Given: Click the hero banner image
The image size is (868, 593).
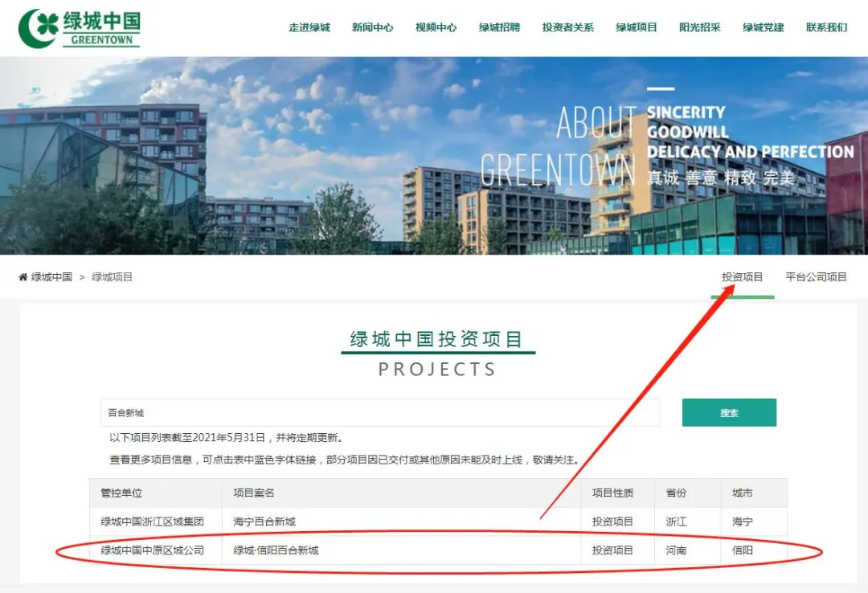Looking at the screenshot, I should click(434, 156).
